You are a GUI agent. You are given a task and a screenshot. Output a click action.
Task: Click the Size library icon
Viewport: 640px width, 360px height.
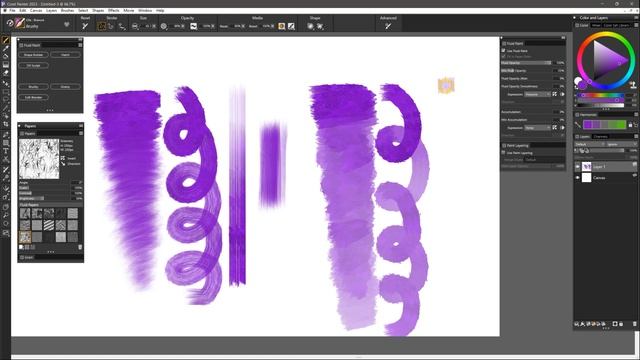[x=135, y=26]
